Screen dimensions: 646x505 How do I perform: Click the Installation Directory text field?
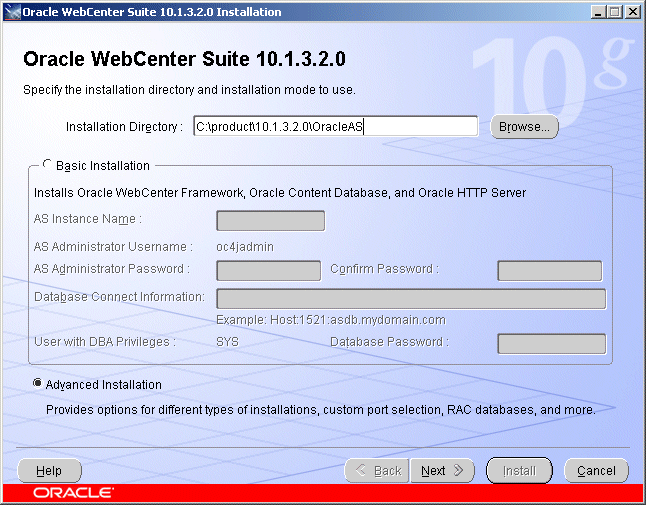coord(336,126)
